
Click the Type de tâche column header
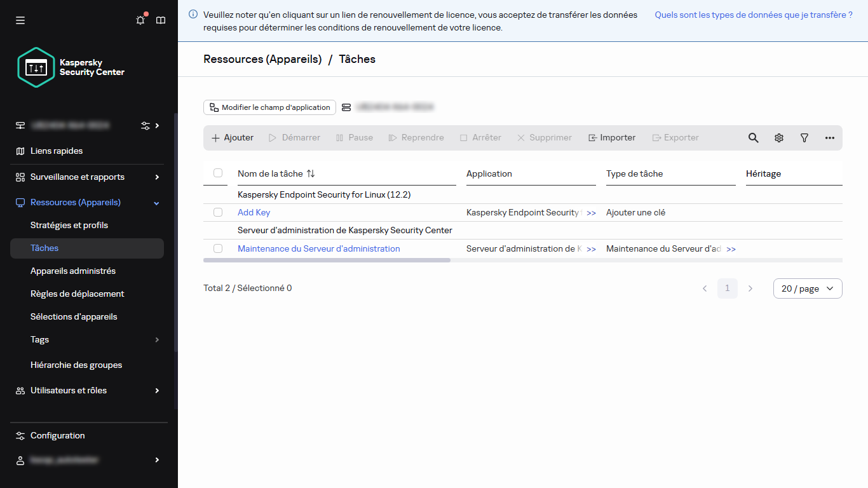pos(635,173)
